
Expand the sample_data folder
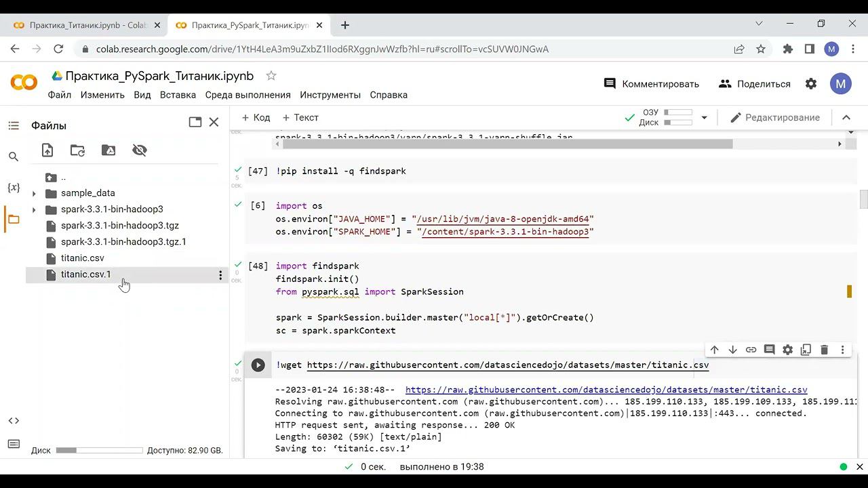pyautogui.click(x=34, y=193)
